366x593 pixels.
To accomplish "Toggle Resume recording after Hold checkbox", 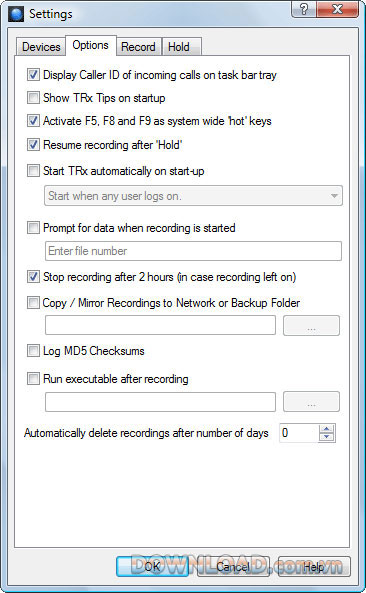I will [x=33, y=144].
